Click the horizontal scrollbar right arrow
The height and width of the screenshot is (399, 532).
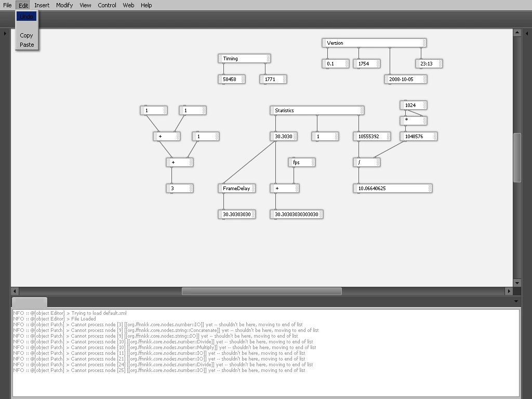(509, 291)
